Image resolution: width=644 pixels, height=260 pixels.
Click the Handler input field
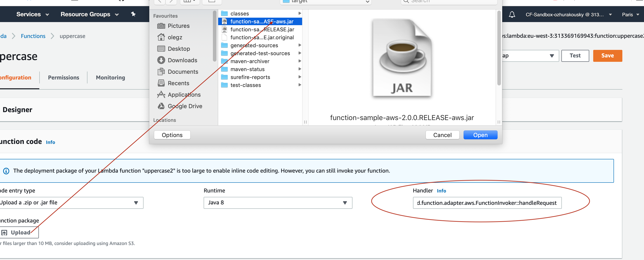pyautogui.click(x=486, y=202)
